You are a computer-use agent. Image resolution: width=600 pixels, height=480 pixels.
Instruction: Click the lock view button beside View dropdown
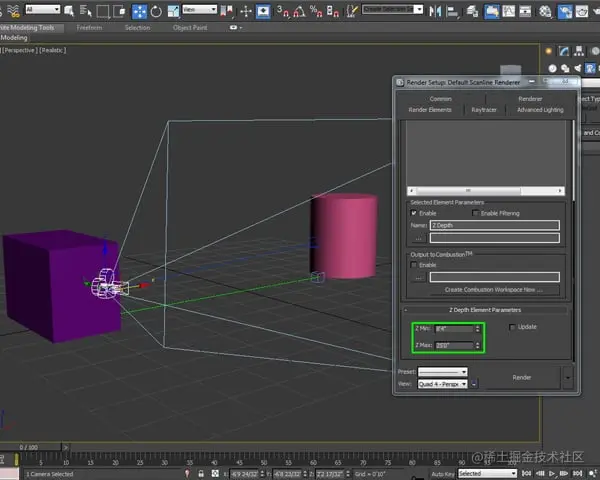(474, 384)
